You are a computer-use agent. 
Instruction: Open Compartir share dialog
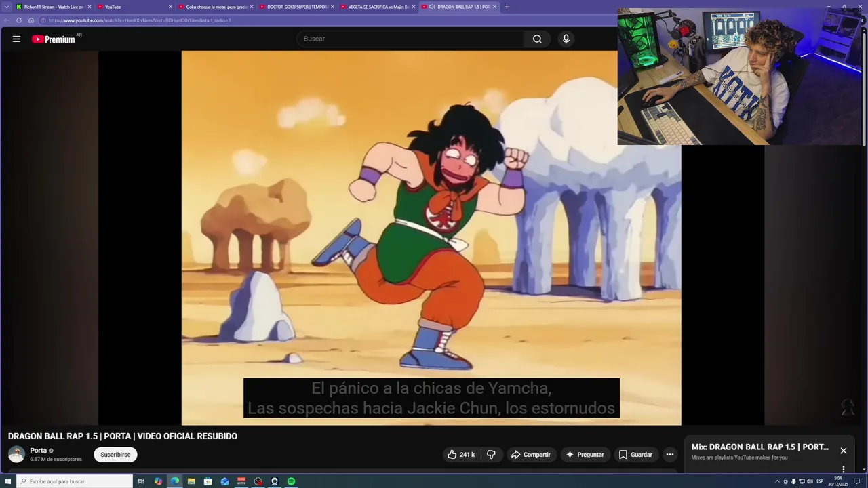tap(531, 455)
